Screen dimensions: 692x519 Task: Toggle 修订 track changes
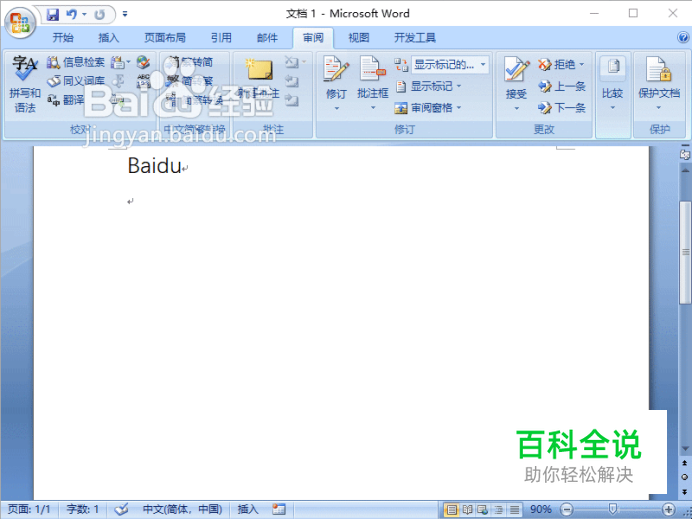coord(336,76)
